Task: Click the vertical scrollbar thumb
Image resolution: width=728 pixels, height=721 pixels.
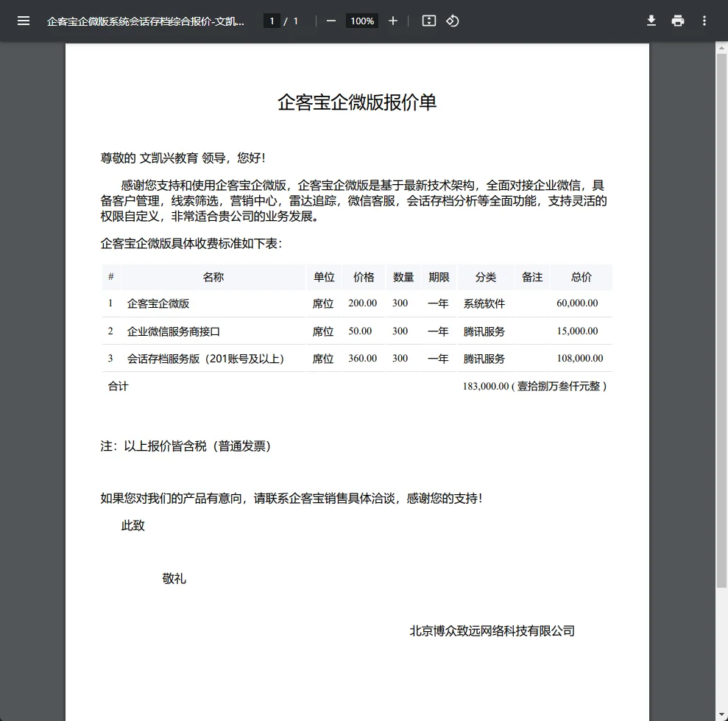Action: pyautogui.click(x=721, y=320)
